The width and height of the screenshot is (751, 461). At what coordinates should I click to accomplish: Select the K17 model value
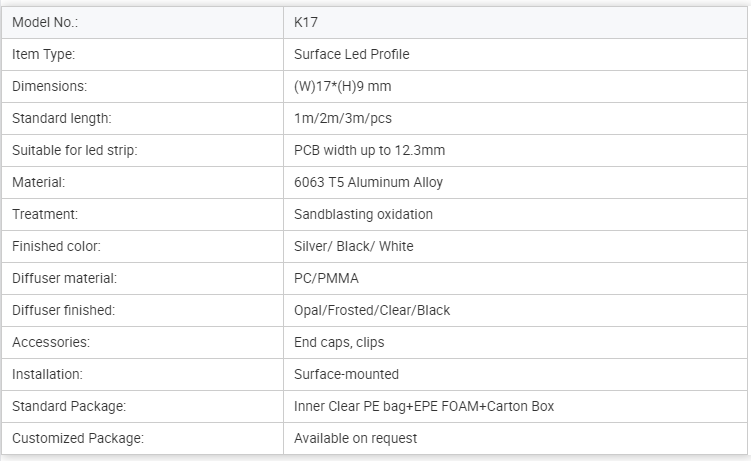coord(306,22)
